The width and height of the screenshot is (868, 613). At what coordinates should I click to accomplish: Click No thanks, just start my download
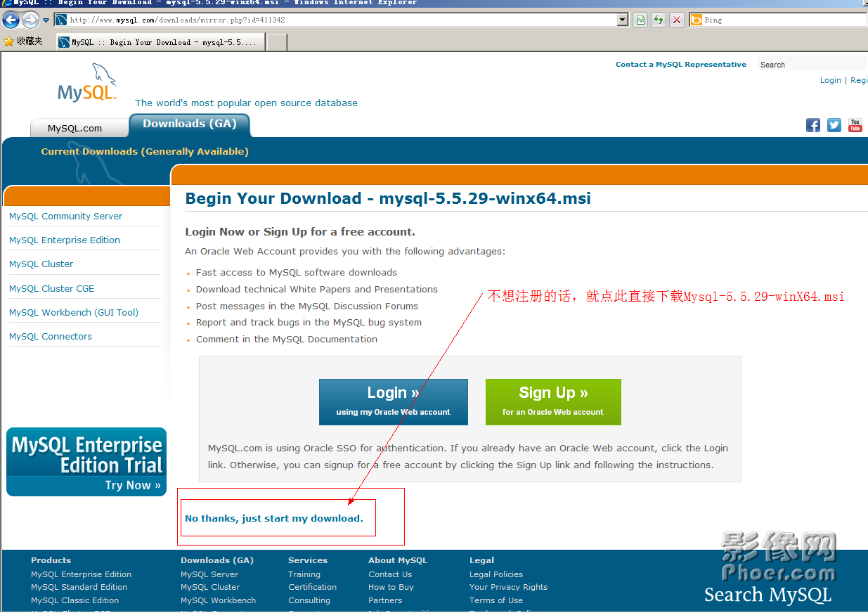tap(274, 518)
